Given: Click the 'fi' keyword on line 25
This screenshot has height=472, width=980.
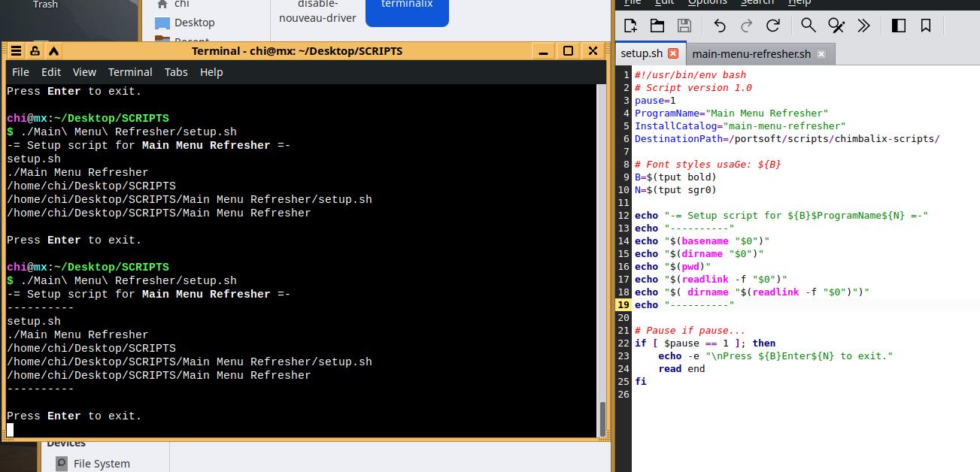Looking at the screenshot, I should pyautogui.click(x=640, y=381).
